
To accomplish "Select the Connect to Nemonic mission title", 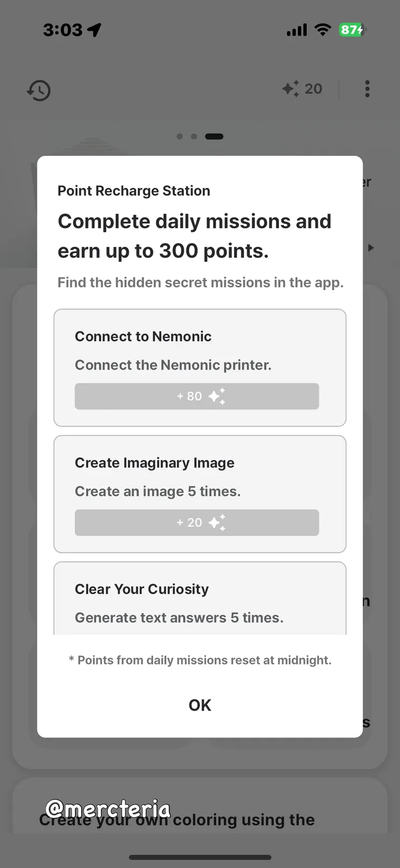I will pyautogui.click(x=143, y=337).
